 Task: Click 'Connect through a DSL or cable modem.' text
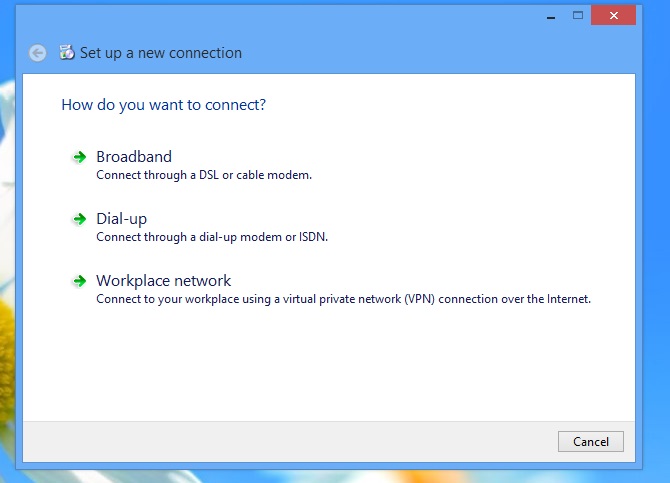[204, 175]
